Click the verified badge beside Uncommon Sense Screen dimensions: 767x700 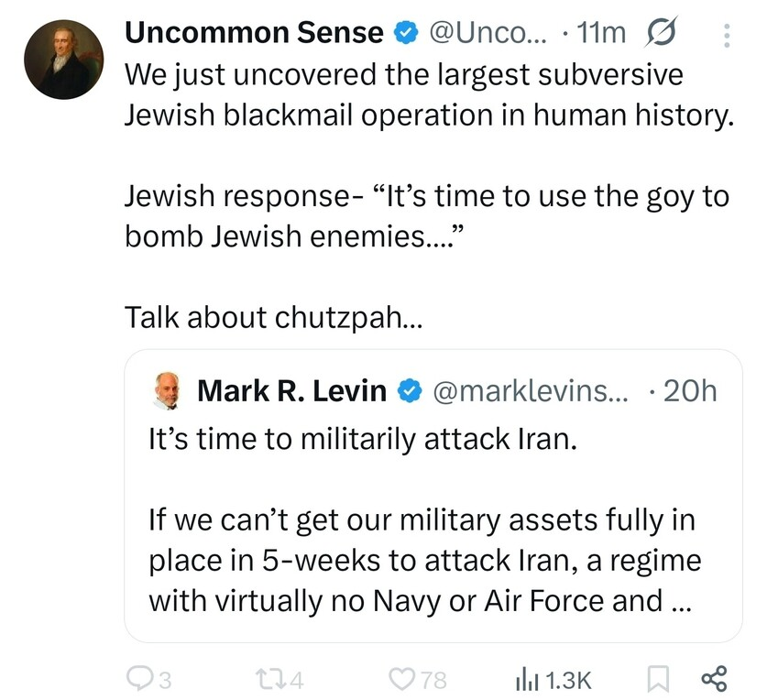coord(402,34)
